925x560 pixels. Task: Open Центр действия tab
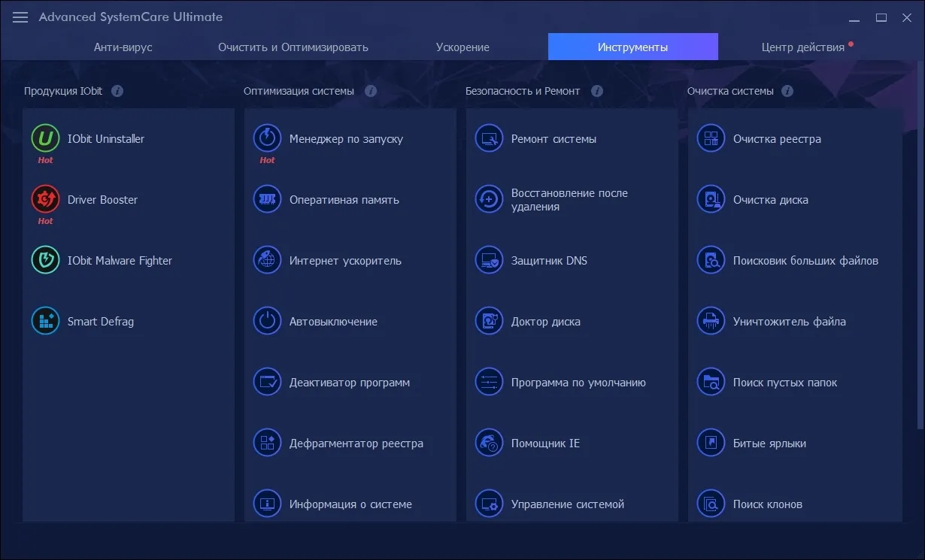(802, 47)
